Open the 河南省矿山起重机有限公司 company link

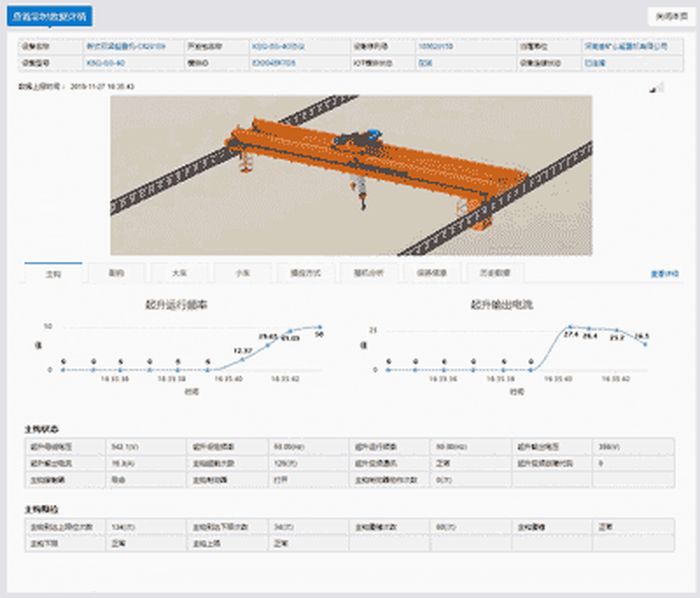point(625,46)
